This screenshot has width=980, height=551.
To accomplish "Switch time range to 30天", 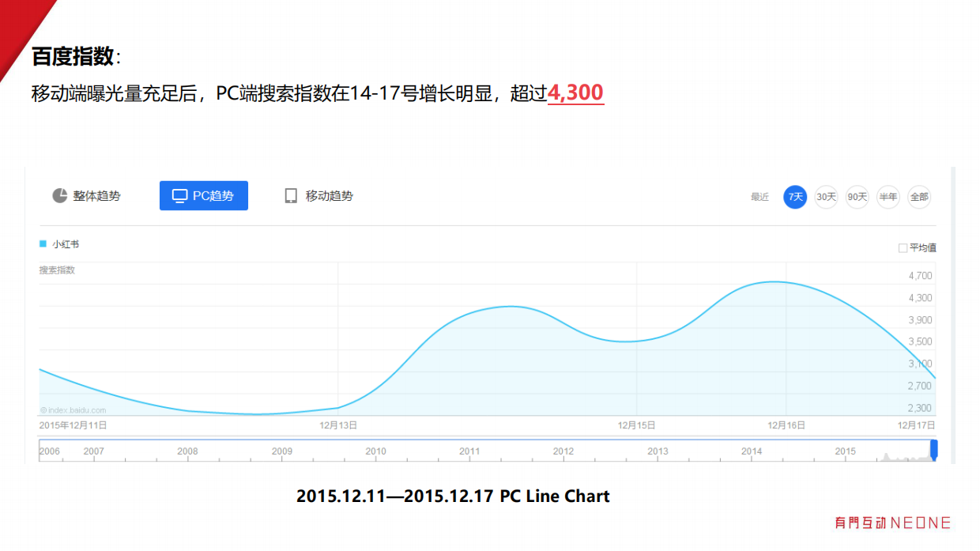I will [826, 197].
